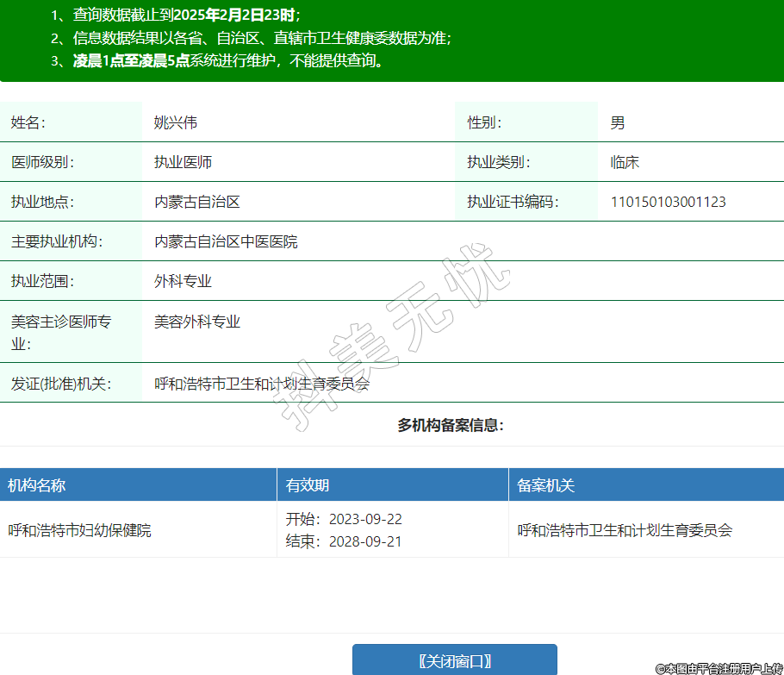The width and height of the screenshot is (784, 675).
Task: Click the 多机构备案信息 heading
Action: pos(451,425)
